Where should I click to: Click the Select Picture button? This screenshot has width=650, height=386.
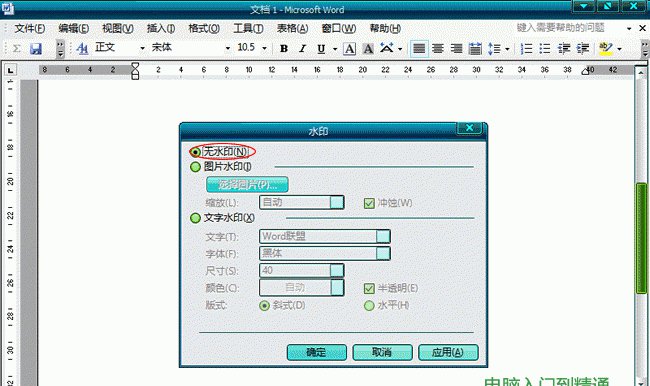pyautogui.click(x=247, y=185)
